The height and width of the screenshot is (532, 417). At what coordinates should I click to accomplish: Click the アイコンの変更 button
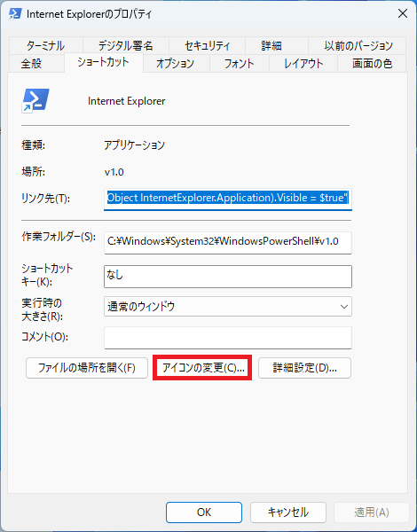202,368
